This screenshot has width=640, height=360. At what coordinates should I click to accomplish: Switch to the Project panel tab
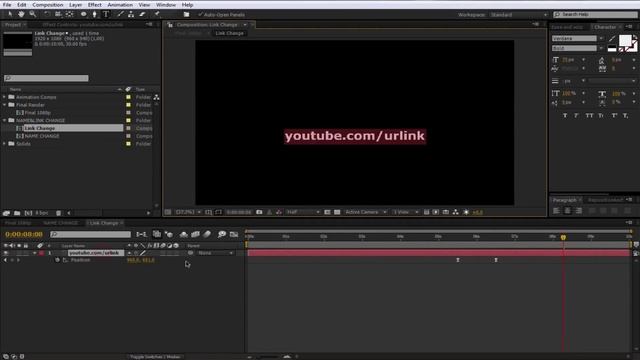pos(13,24)
